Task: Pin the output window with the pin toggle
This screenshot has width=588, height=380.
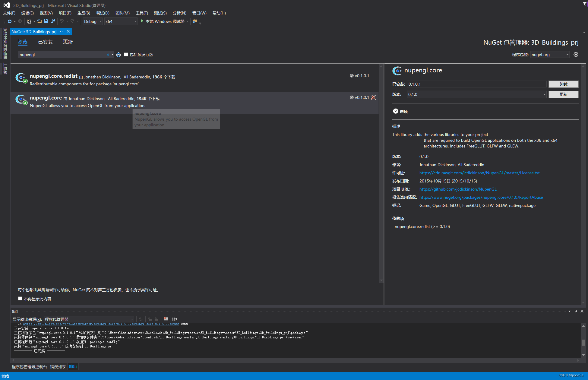Action: 576,311
